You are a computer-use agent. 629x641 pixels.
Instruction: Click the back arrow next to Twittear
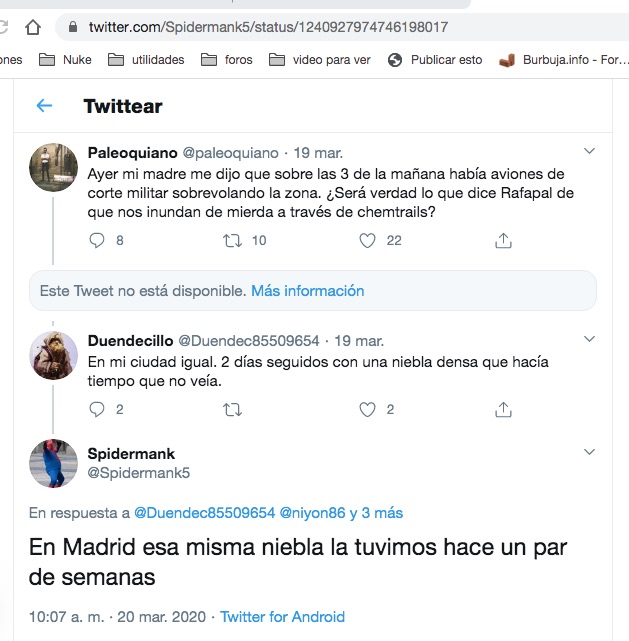point(44,106)
